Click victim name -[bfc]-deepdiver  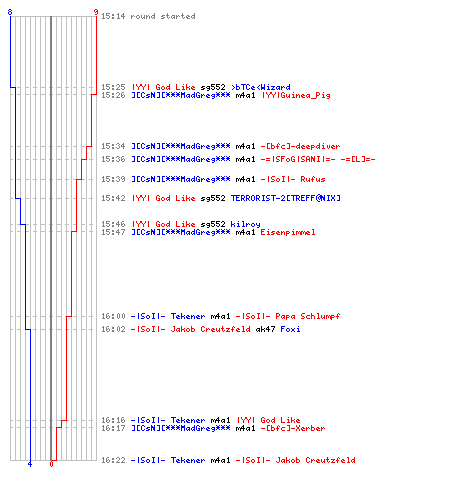tap(300, 146)
